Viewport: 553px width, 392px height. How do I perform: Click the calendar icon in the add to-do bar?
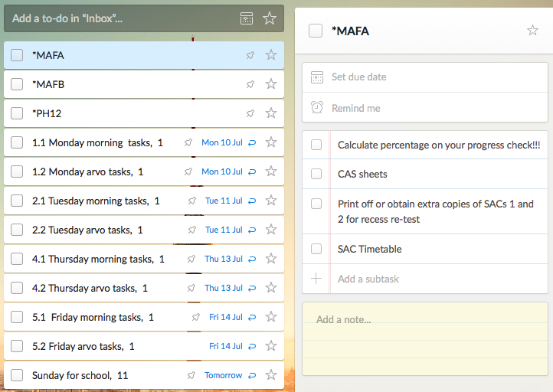pyautogui.click(x=247, y=18)
